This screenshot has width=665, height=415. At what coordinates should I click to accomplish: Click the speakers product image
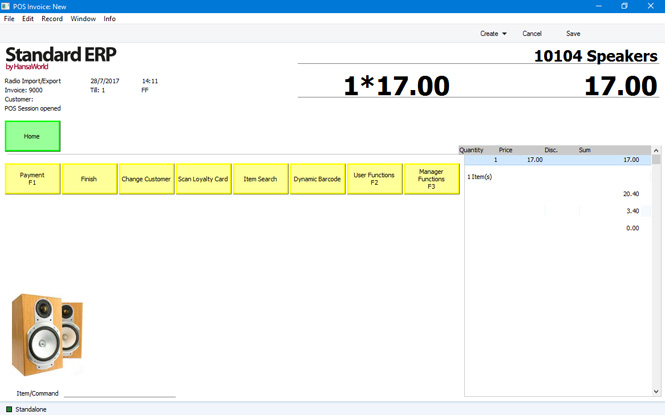[x=47, y=334]
